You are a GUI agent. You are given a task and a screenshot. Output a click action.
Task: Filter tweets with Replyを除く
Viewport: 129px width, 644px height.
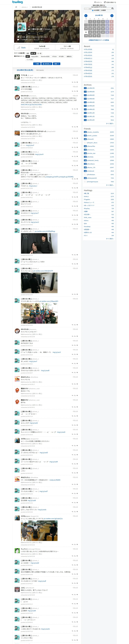click(x=35, y=56)
